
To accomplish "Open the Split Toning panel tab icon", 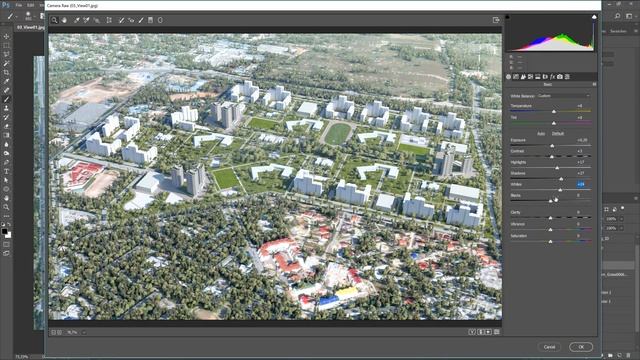I will tap(538, 77).
